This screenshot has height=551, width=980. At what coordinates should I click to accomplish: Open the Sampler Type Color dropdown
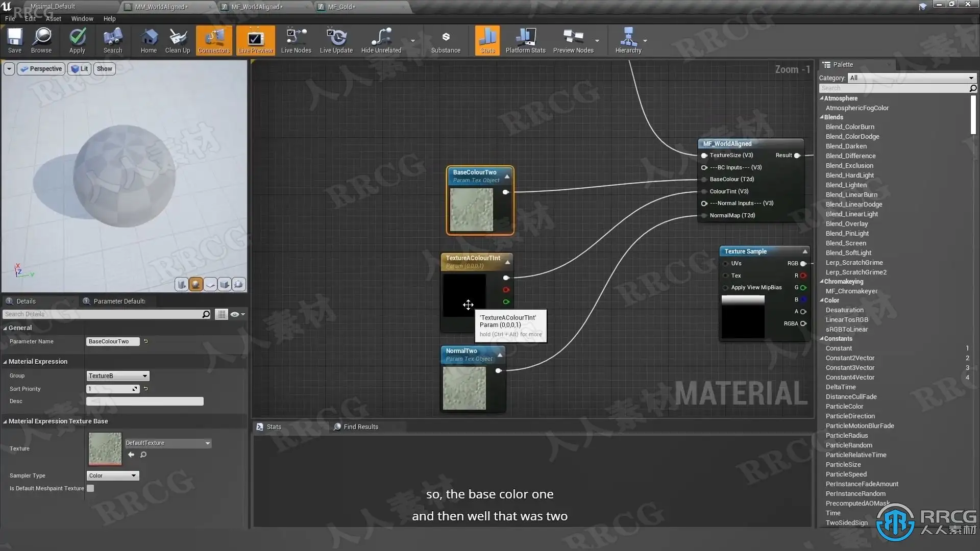112,475
